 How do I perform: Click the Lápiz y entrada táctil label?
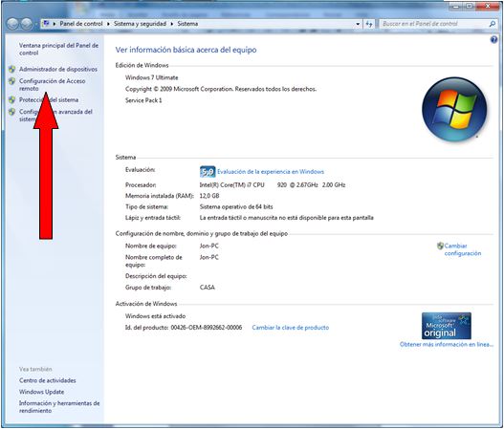(x=153, y=218)
